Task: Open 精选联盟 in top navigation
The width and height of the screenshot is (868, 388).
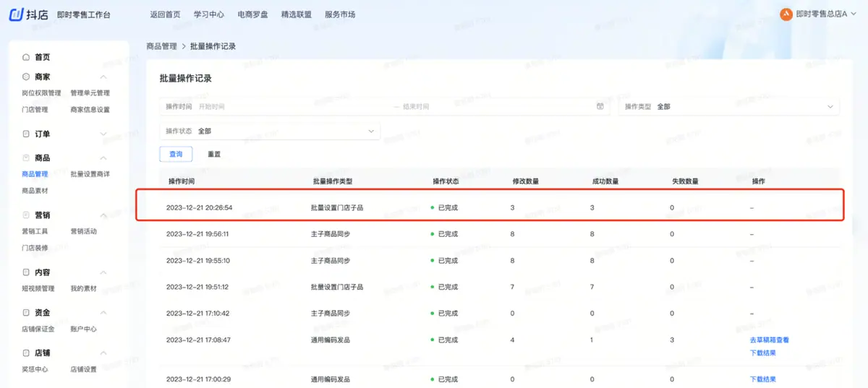Action: click(x=296, y=14)
